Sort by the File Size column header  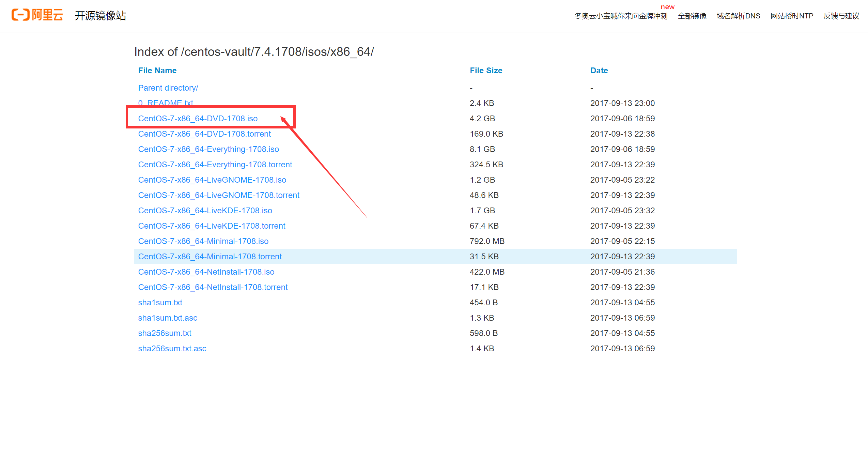pos(486,71)
